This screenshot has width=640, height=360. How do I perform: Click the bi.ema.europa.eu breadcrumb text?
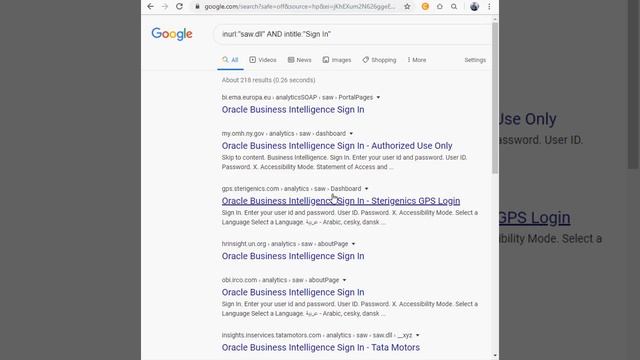tap(297, 97)
